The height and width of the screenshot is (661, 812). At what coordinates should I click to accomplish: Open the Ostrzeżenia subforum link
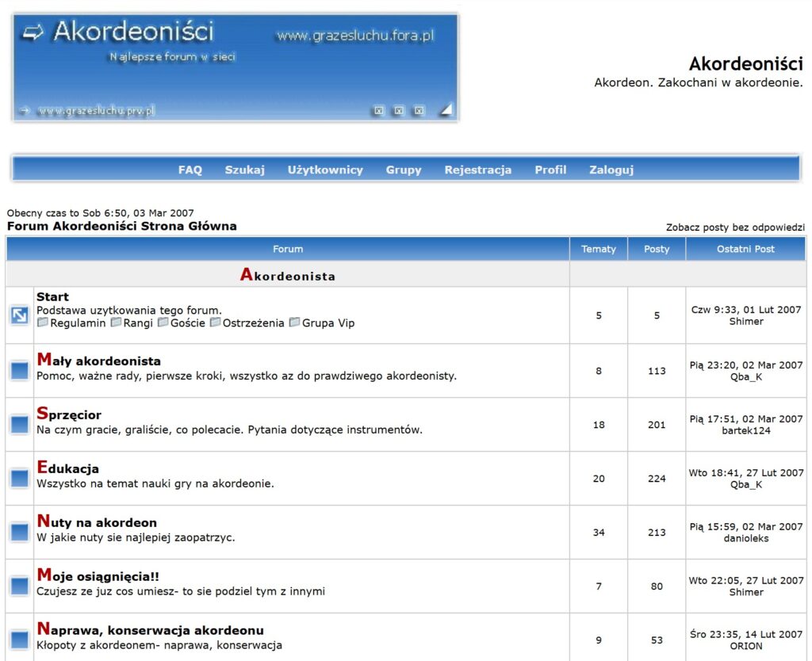tap(253, 323)
